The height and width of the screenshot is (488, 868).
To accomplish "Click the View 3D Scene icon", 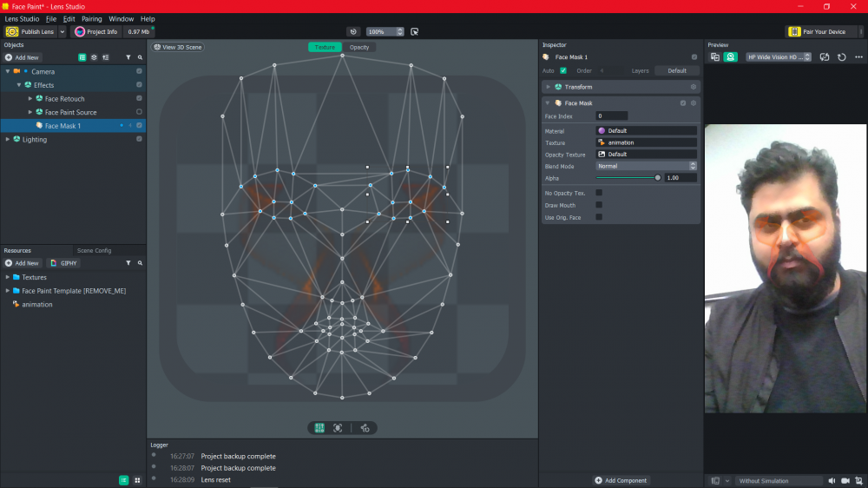I will pos(157,47).
